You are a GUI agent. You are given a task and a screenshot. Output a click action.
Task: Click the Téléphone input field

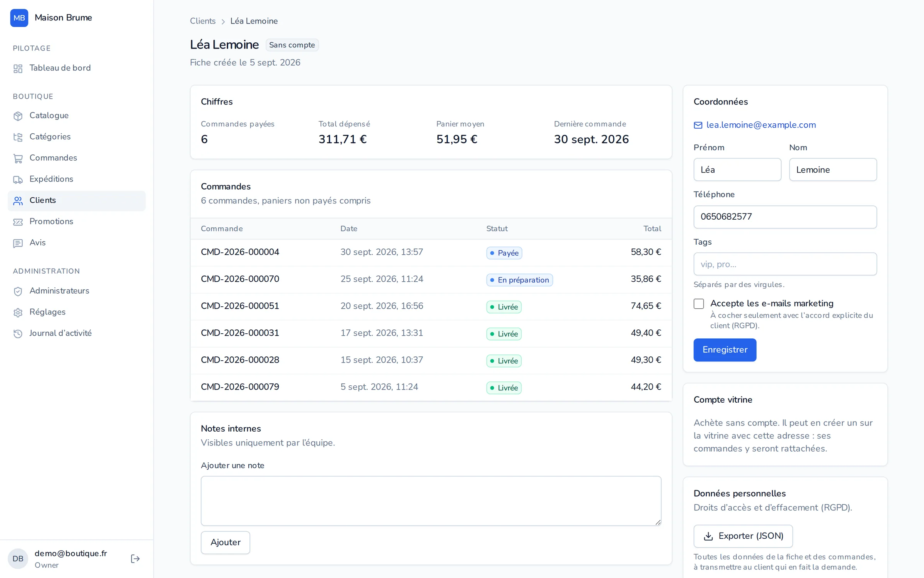click(x=785, y=217)
